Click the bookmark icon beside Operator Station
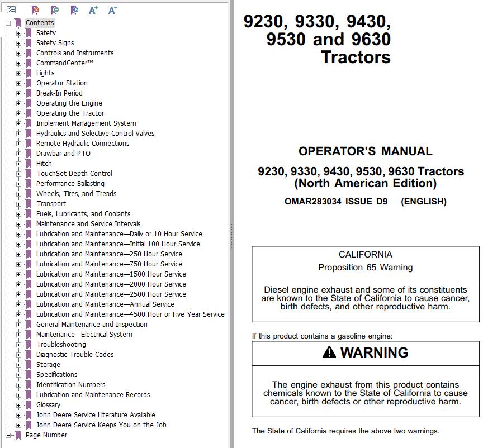This screenshot has width=502, height=448. coord(29,83)
